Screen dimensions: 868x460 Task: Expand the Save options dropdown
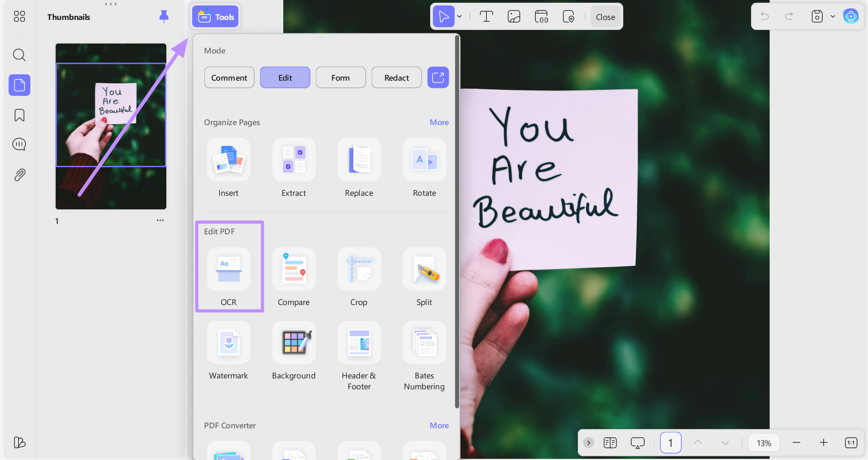(833, 16)
